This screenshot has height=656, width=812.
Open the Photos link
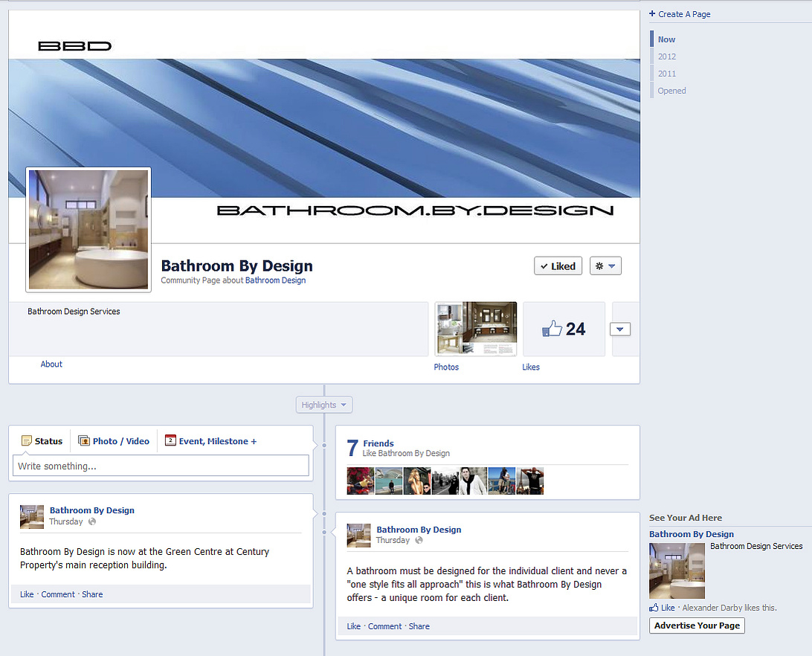click(x=446, y=367)
